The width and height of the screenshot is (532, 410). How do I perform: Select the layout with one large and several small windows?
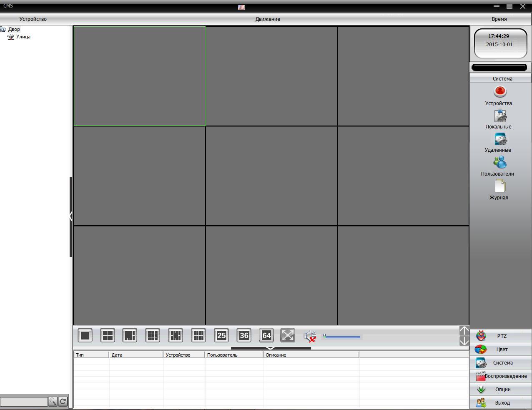(130, 335)
